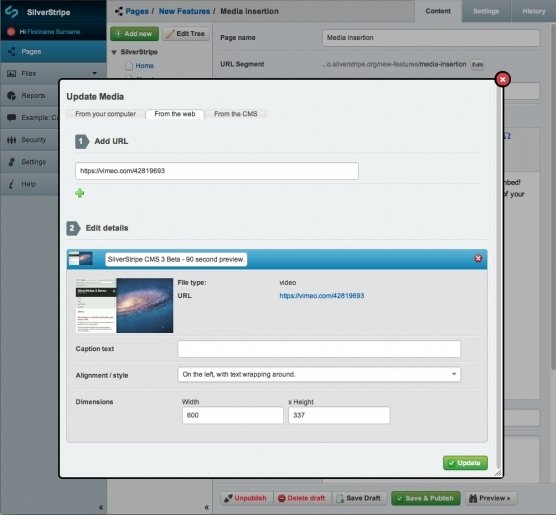Open the Settings section in sidebar

[x=30, y=162]
